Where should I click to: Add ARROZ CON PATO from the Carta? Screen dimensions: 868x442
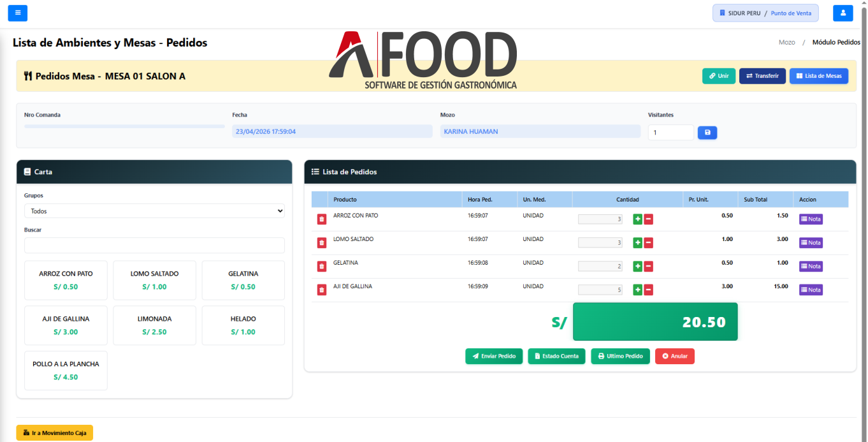(66, 280)
